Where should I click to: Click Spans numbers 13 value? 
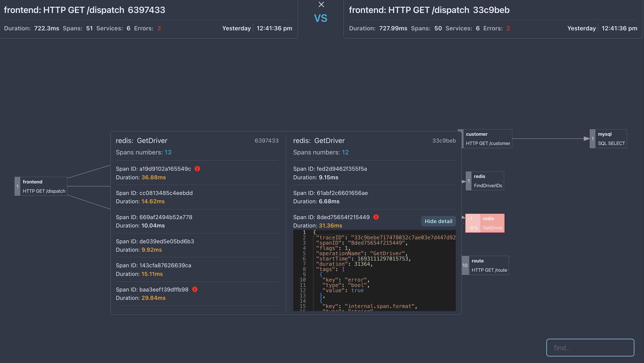(x=168, y=152)
